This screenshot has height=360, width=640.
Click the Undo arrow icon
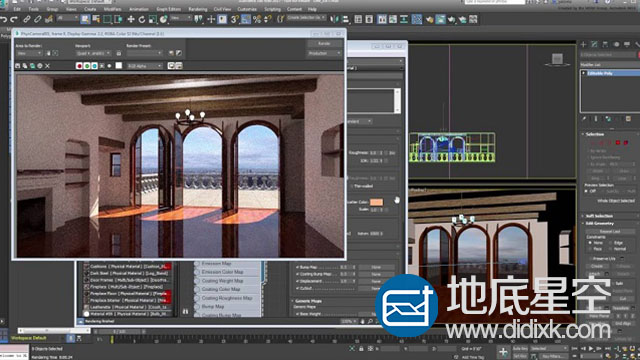(x=4, y=19)
